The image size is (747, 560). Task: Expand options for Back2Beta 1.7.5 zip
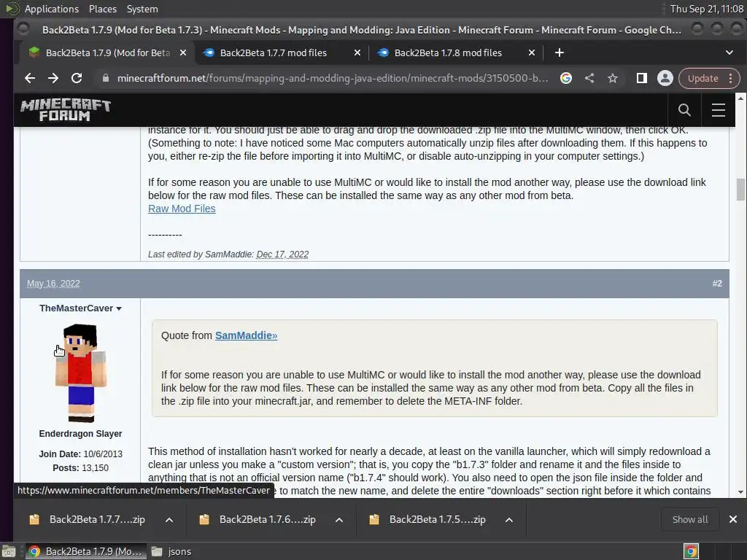(x=509, y=519)
